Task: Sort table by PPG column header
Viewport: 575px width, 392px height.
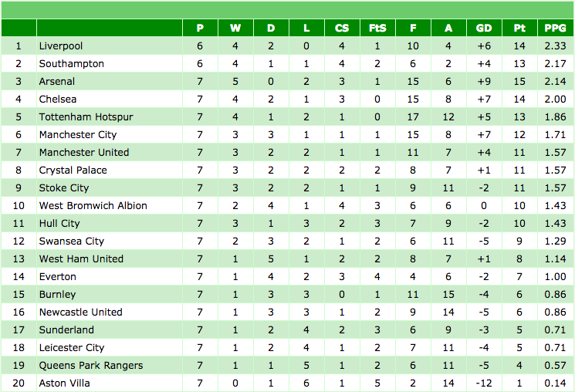Action: coord(554,28)
